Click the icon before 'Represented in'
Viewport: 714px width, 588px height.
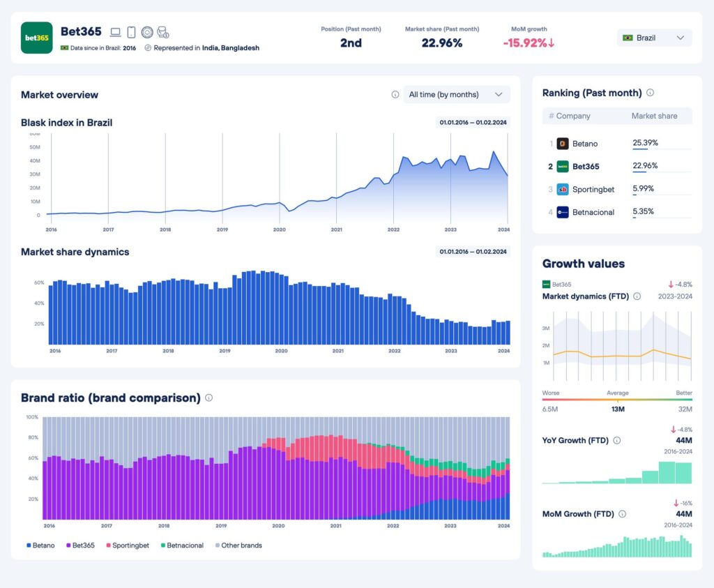point(148,48)
